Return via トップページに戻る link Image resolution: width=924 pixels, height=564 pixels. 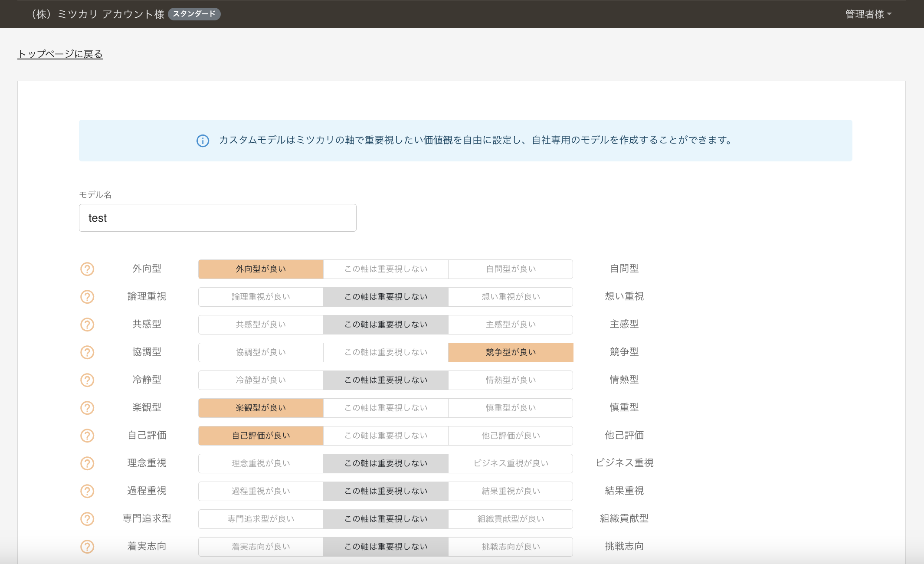[60, 54]
